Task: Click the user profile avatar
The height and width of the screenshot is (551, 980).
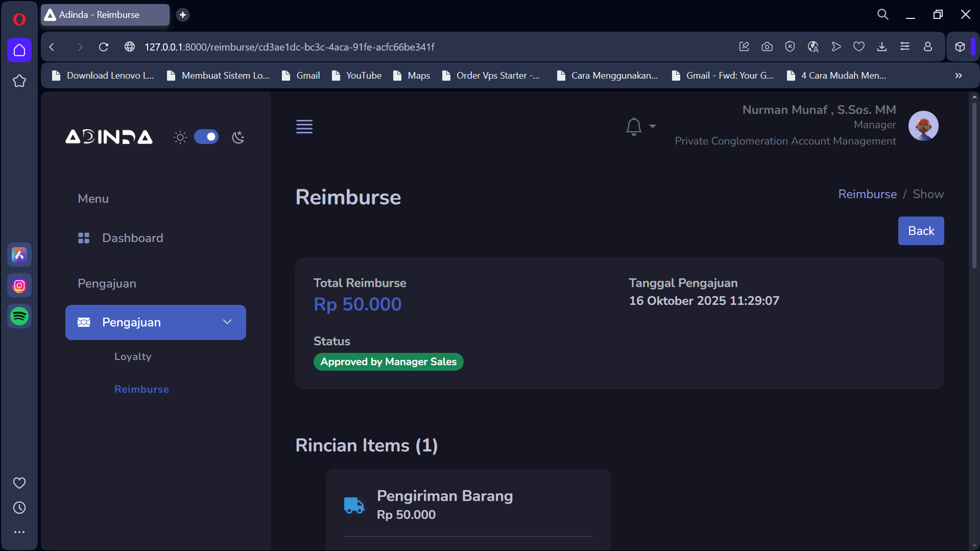Action: [923, 126]
